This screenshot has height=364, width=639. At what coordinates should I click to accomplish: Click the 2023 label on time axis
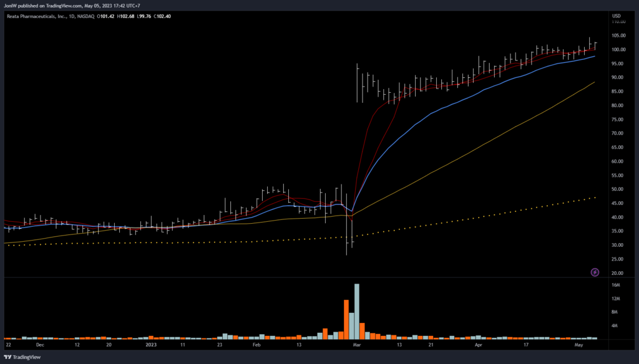click(x=151, y=343)
